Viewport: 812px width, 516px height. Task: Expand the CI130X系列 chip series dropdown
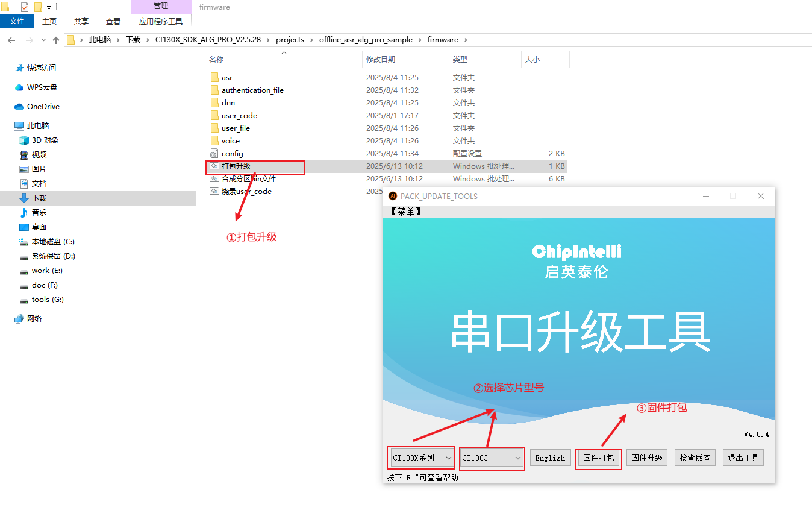click(x=421, y=458)
